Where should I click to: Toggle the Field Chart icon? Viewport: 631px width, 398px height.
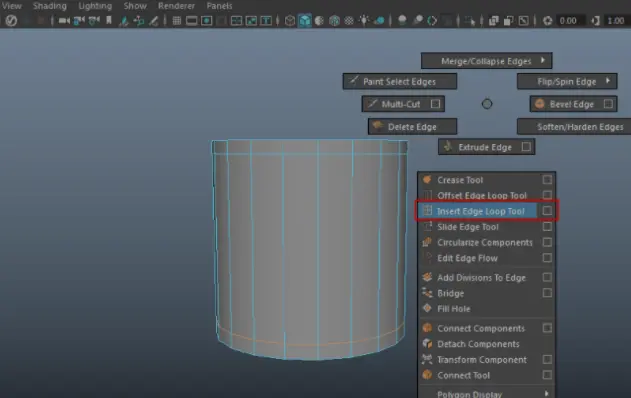pyautogui.click(x=221, y=21)
